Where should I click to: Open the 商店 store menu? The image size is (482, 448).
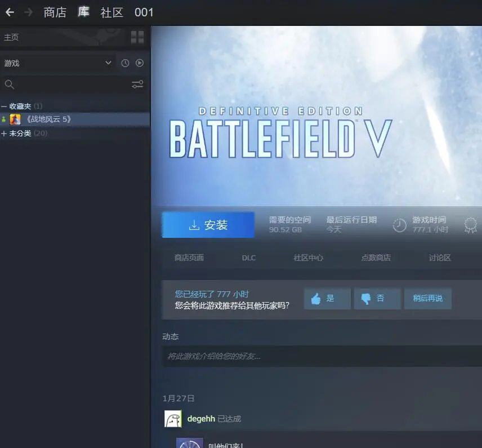[55, 12]
